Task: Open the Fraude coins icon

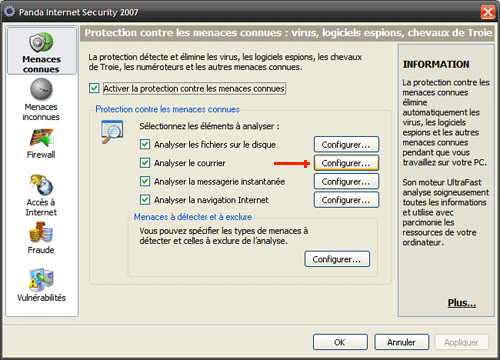Action: tap(41, 232)
